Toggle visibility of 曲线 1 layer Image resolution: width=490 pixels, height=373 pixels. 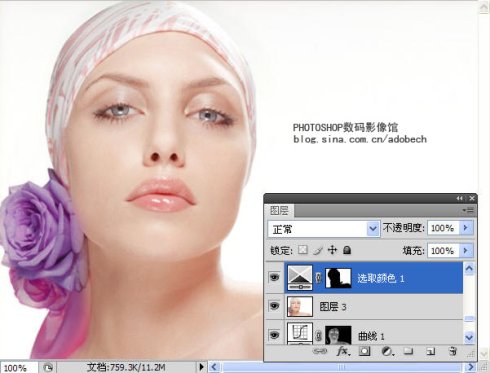click(274, 335)
